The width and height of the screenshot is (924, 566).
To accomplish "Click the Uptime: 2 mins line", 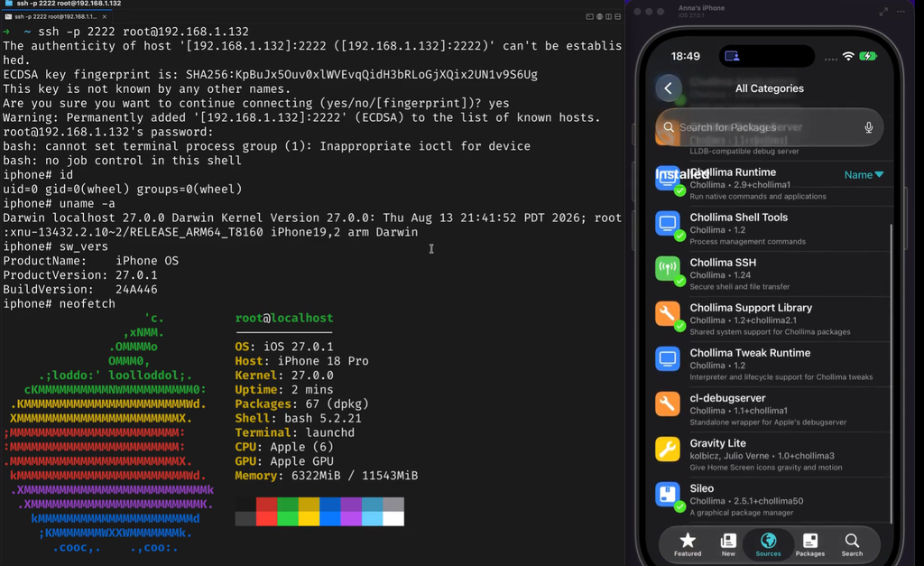I will click(x=284, y=390).
